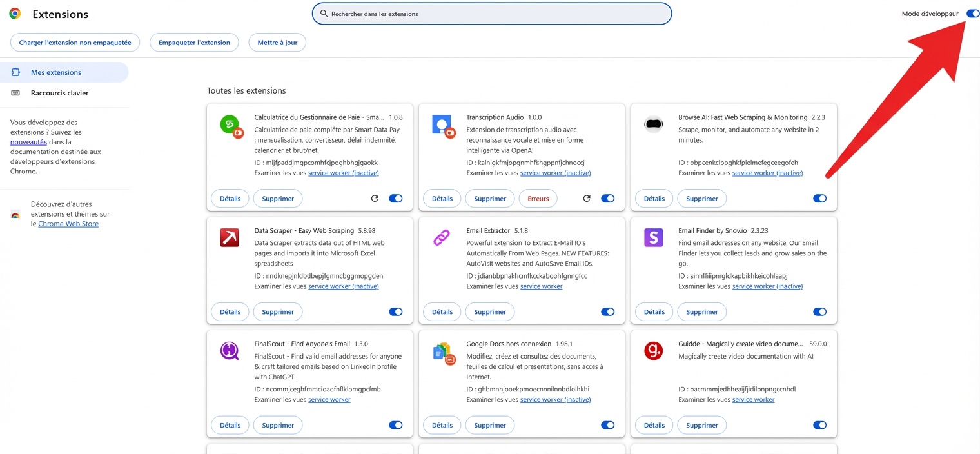Disable the Email Finder by Snov.io extension
The image size is (980, 454).
pyautogui.click(x=819, y=311)
